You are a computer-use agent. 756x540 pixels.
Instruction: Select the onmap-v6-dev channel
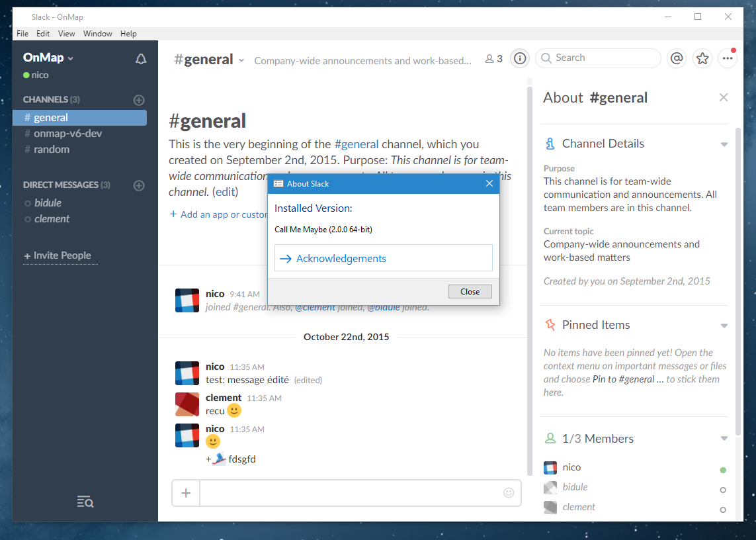click(67, 134)
